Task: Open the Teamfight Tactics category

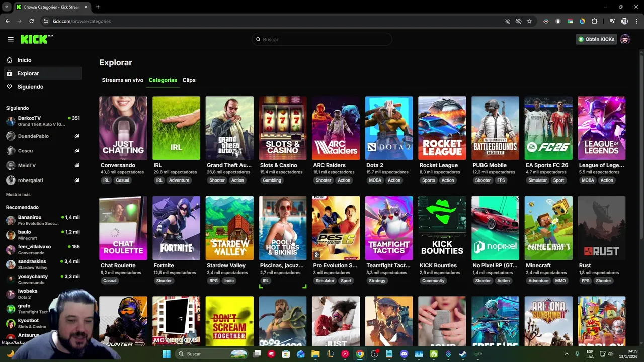Action: point(389,228)
